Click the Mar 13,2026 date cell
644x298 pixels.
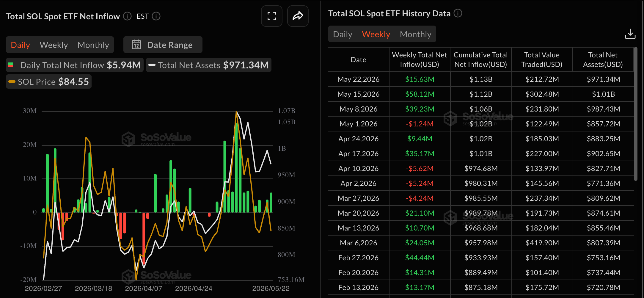[x=358, y=228]
